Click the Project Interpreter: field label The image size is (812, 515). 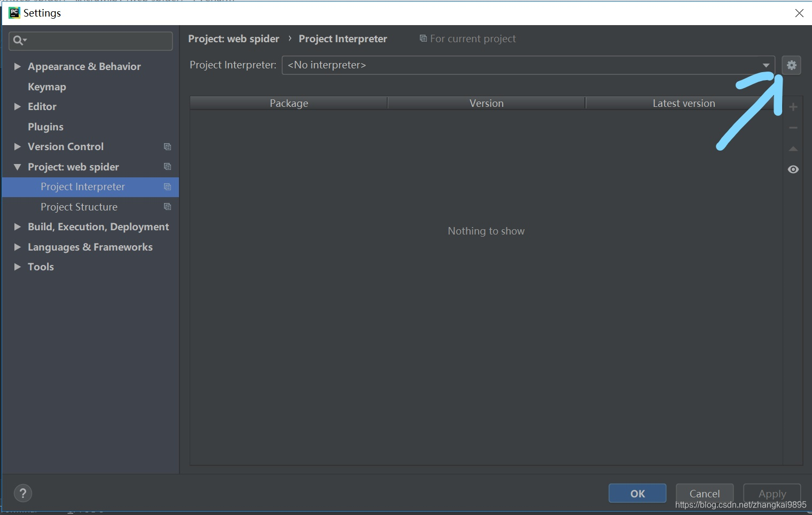(233, 65)
